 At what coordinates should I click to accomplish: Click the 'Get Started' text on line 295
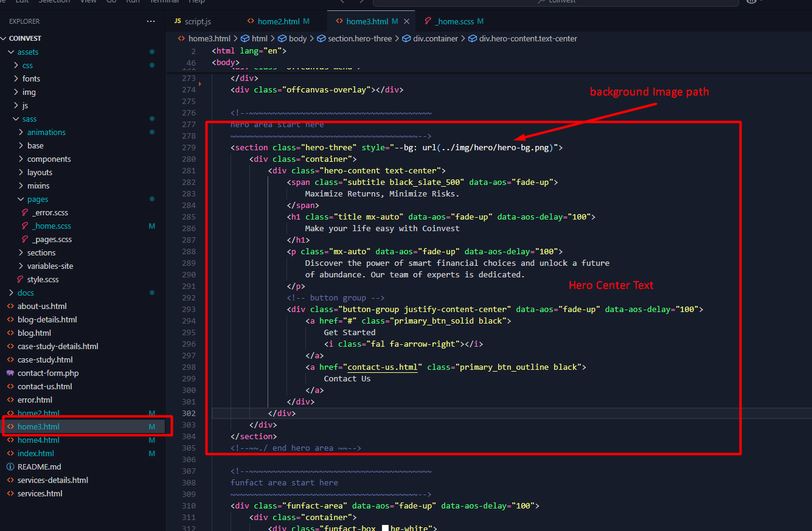350,332
